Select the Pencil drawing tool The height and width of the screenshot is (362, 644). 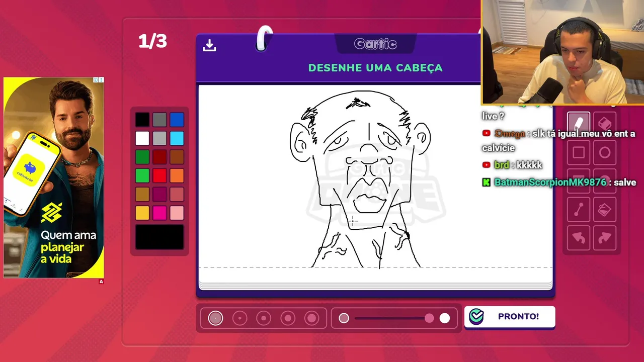579,124
